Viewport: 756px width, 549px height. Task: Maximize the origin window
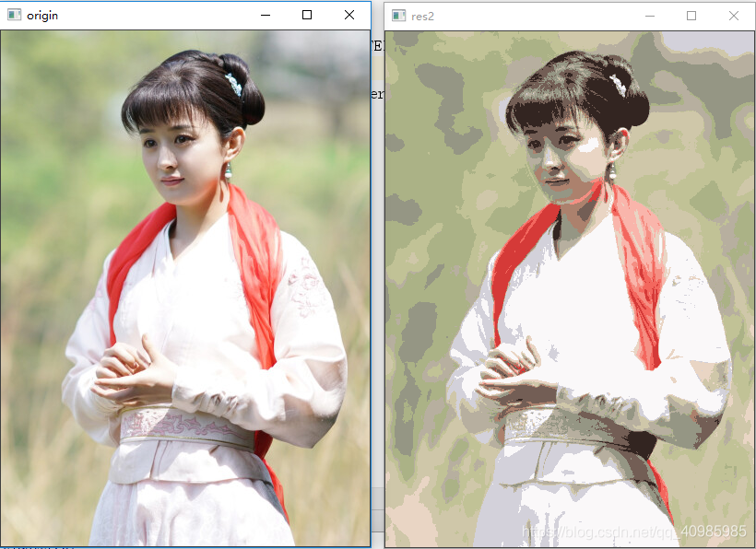point(307,15)
